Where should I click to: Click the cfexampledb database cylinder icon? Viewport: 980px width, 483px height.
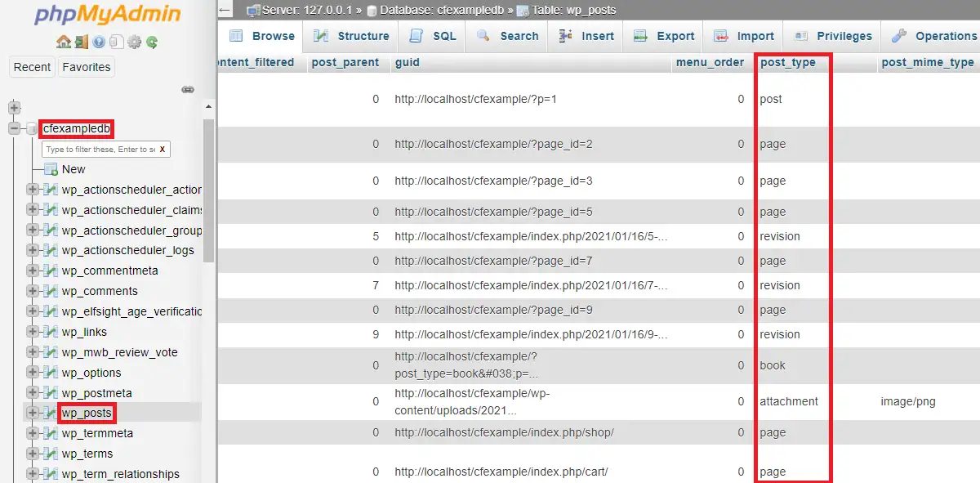(32, 129)
